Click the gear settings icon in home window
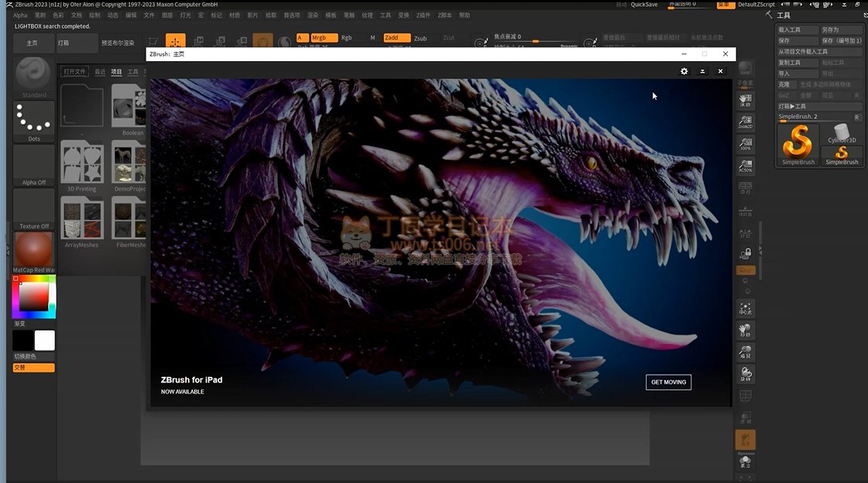868x483 pixels. pyautogui.click(x=684, y=71)
